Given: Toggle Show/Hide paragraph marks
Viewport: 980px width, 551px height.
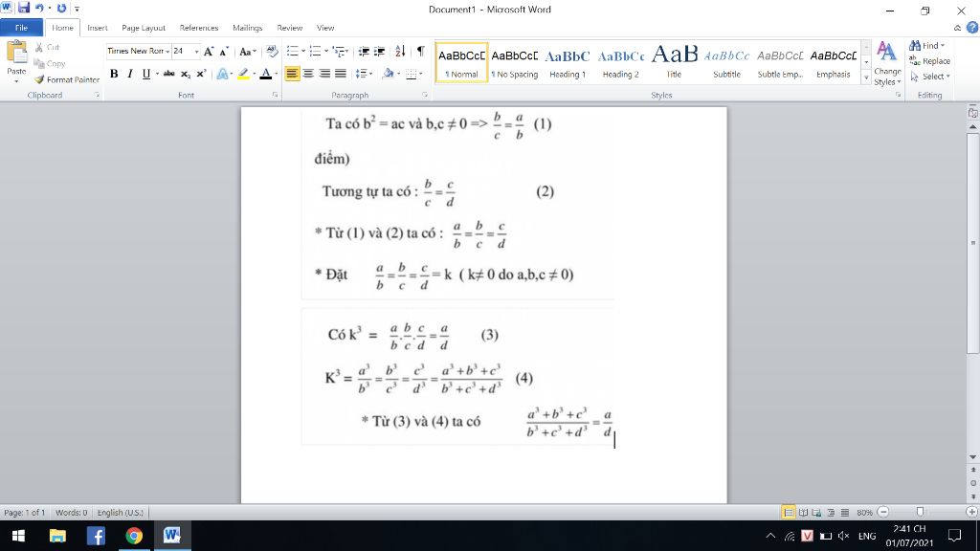Looking at the screenshot, I should (x=421, y=52).
